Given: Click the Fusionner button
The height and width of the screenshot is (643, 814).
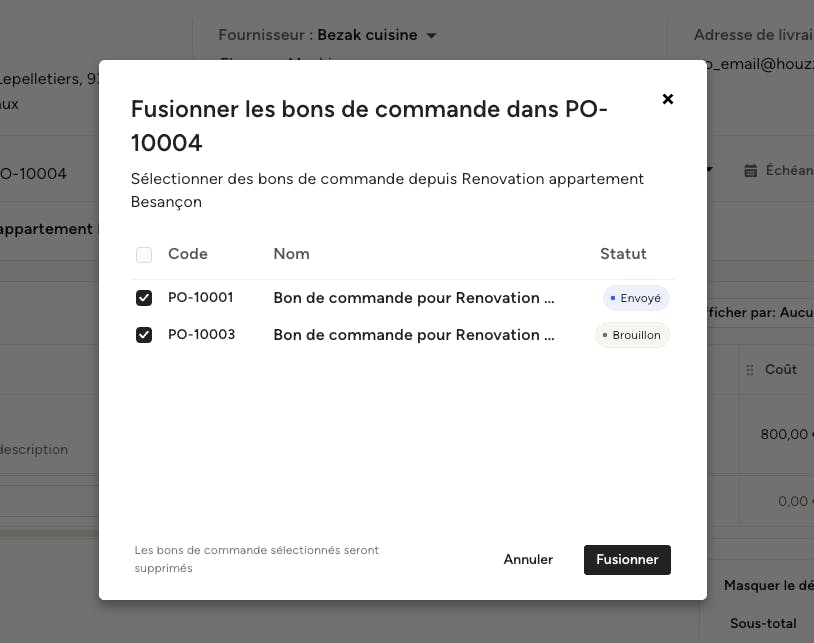Looking at the screenshot, I should 627,559.
